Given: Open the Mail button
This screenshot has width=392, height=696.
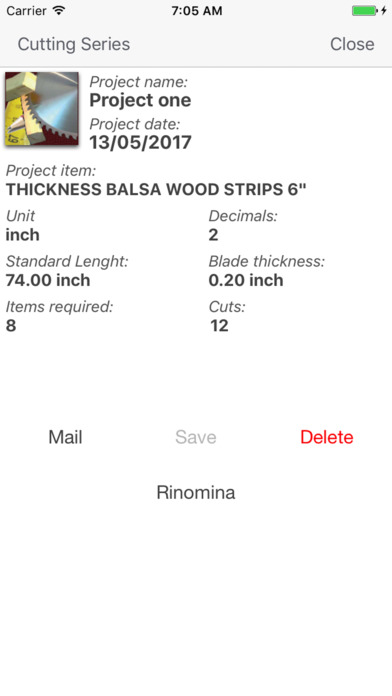Looking at the screenshot, I should pos(65,437).
